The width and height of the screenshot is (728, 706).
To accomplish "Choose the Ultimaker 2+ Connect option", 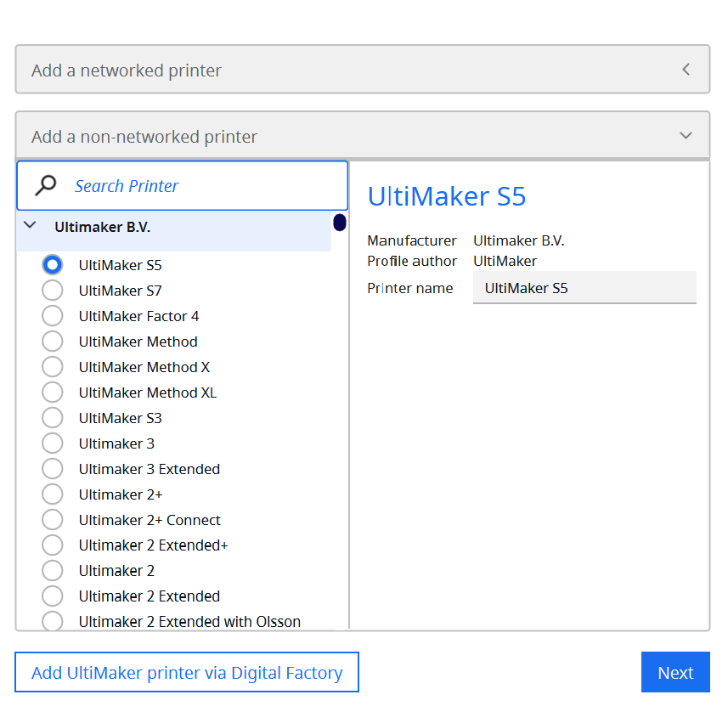I will (53, 520).
